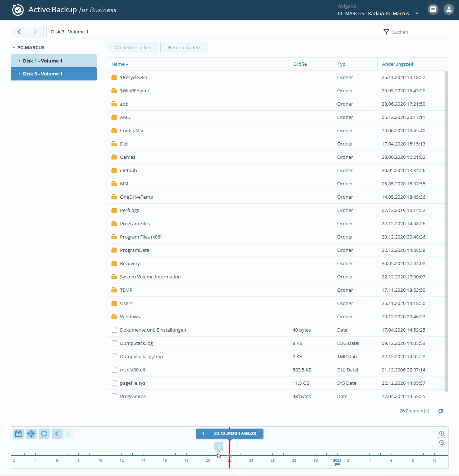Click the Recovery folder icon
This screenshot has width=459, height=476.
pos(114,263)
